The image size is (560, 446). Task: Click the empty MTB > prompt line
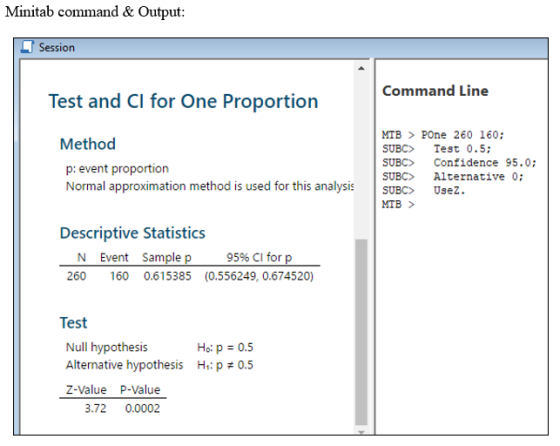pyautogui.click(x=398, y=205)
